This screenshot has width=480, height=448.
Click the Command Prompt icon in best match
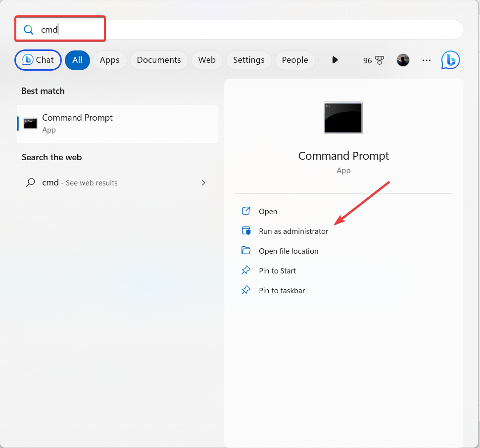click(x=30, y=123)
